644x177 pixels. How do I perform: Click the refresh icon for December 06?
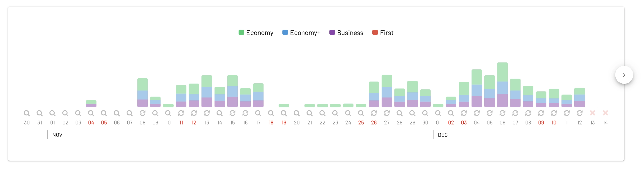click(502, 113)
